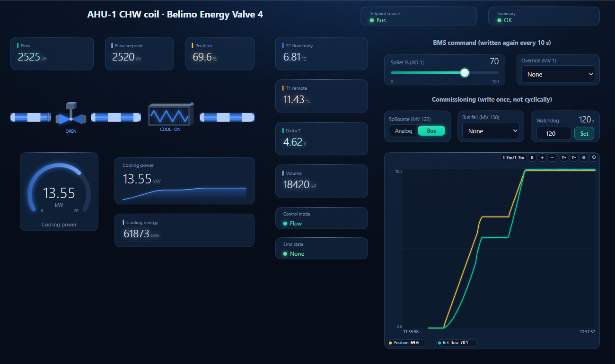The width and height of the screenshot is (615, 364).
Task: Select Analog setpoint source
Action: (404, 131)
